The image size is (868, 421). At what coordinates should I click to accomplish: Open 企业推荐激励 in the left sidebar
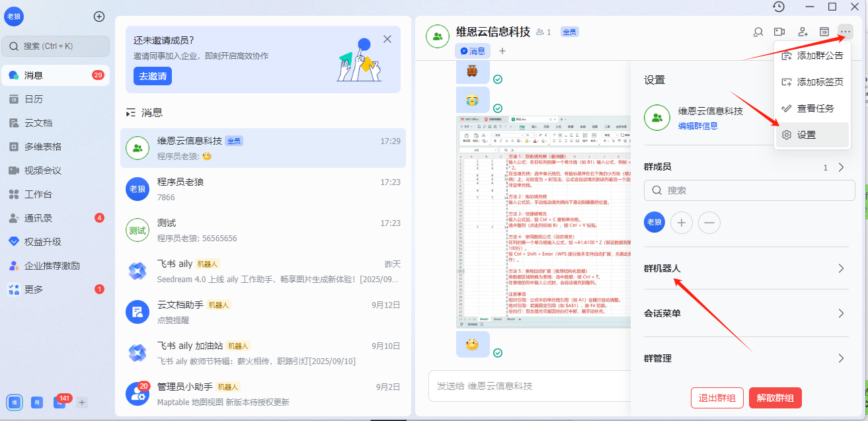[56, 266]
